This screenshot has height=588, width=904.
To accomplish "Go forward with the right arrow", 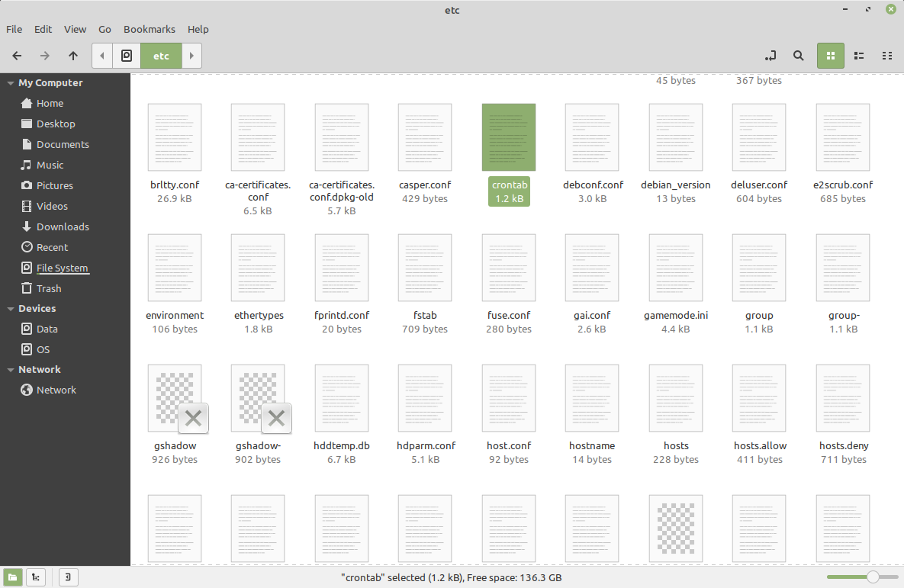I will (44, 56).
